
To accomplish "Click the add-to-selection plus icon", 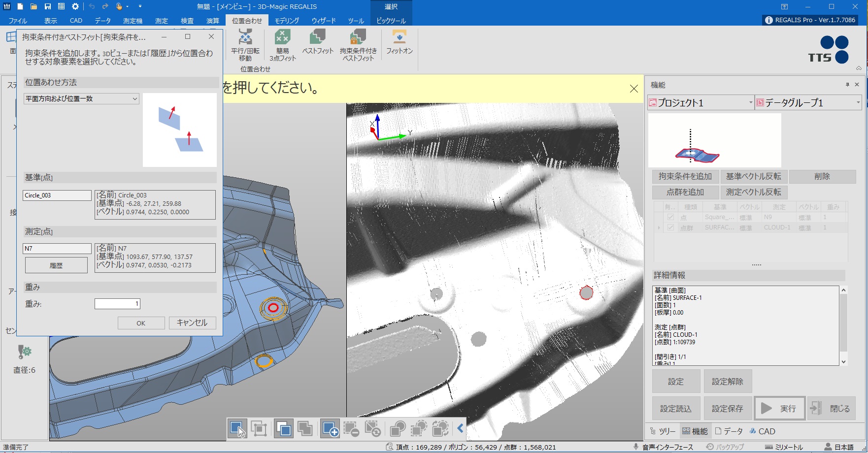I will 330,428.
